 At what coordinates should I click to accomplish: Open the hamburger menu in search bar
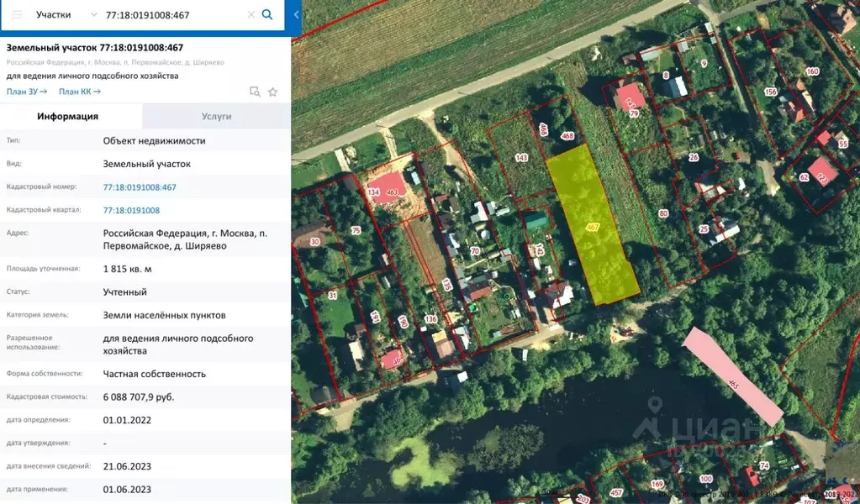click(x=17, y=15)
